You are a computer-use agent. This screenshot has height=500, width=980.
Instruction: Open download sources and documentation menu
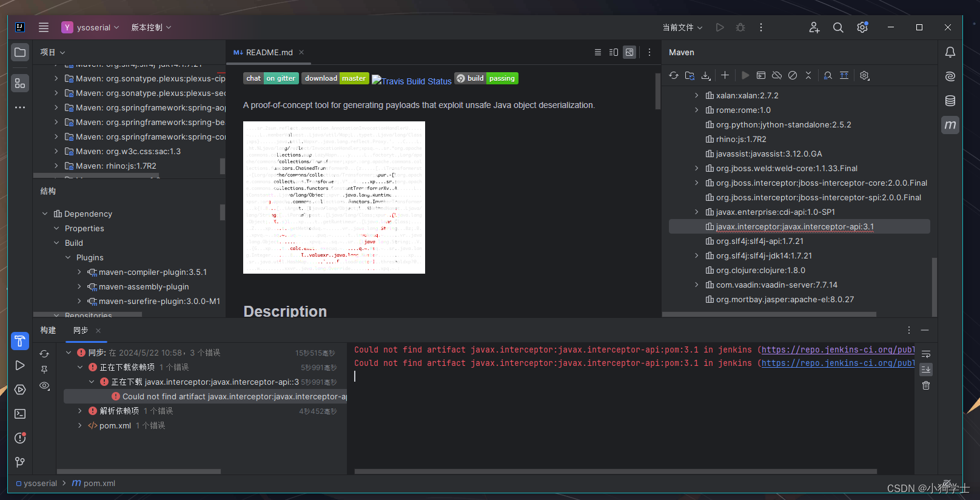[x=706, y=75]
